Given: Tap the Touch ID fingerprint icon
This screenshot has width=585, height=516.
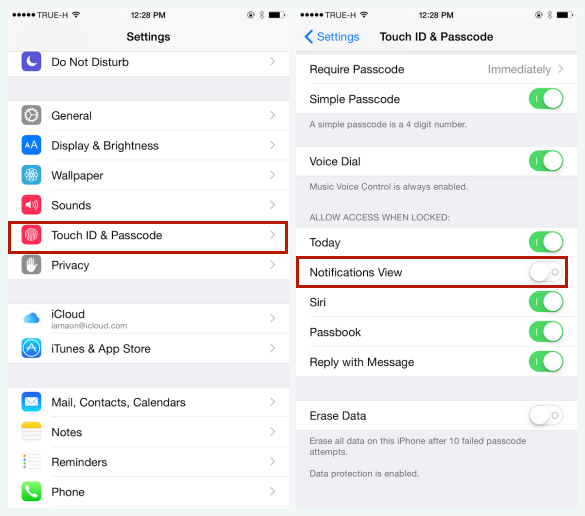Looking at the screenshot, I should [x=31, y=235].
